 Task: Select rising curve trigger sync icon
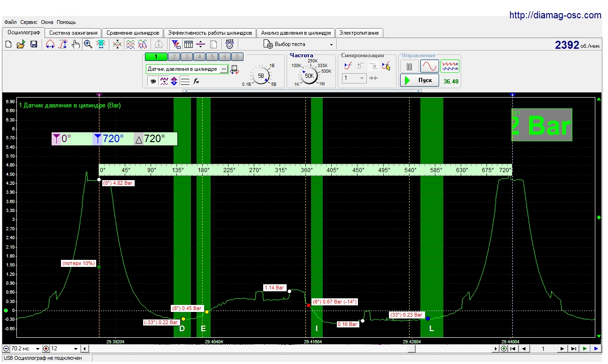click(348, 66)
